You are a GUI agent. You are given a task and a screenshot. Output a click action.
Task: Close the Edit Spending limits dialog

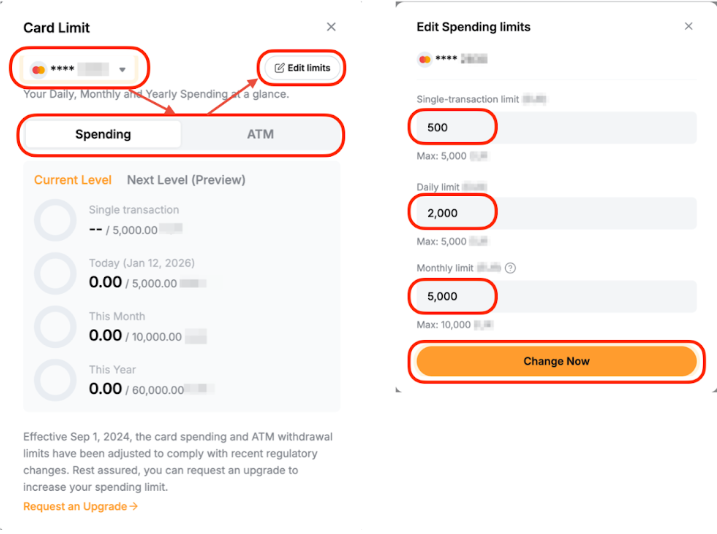pos(688,26)
